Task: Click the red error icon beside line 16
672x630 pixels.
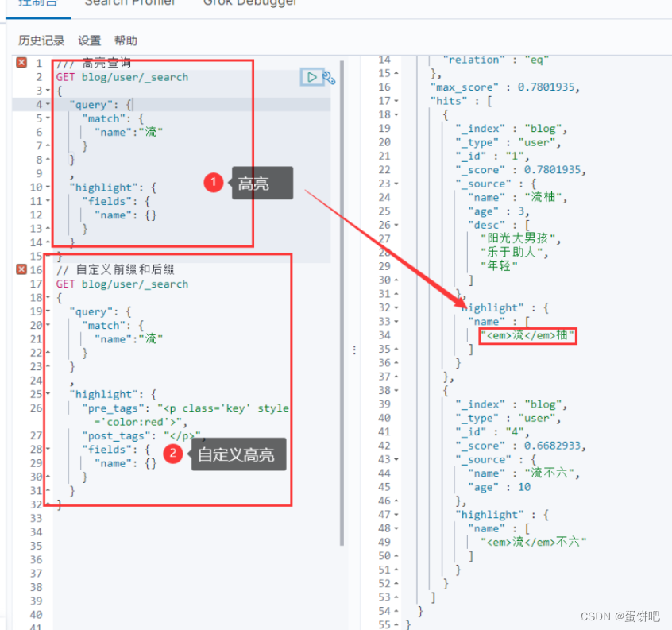Action: click(20, 269)
